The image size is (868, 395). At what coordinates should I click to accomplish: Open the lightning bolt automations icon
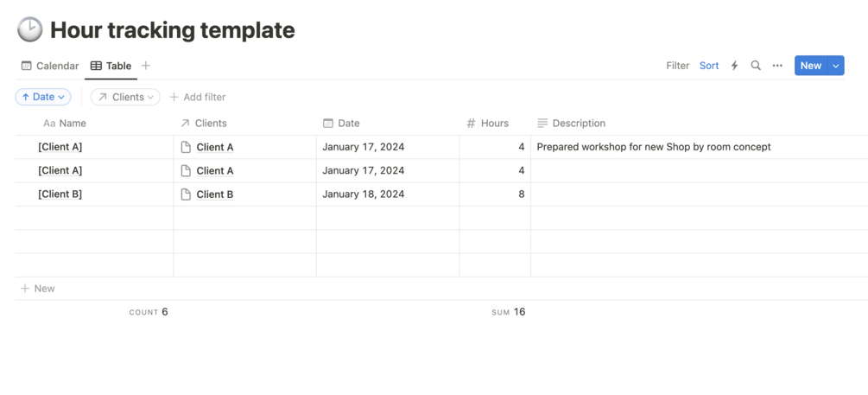[x=734, y=66]
